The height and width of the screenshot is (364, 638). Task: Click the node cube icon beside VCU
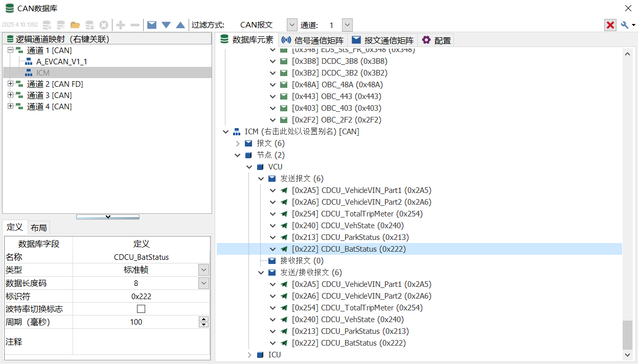pos(260,167)
